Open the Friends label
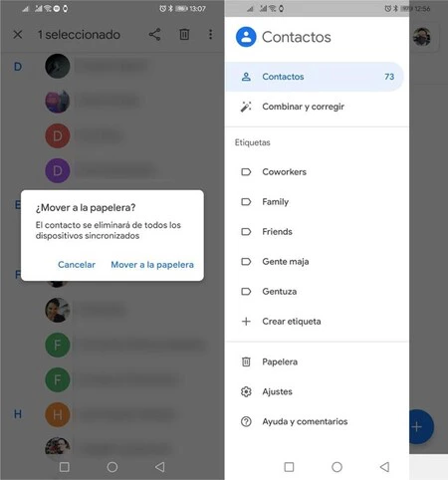448x480 pixels. 317,232
